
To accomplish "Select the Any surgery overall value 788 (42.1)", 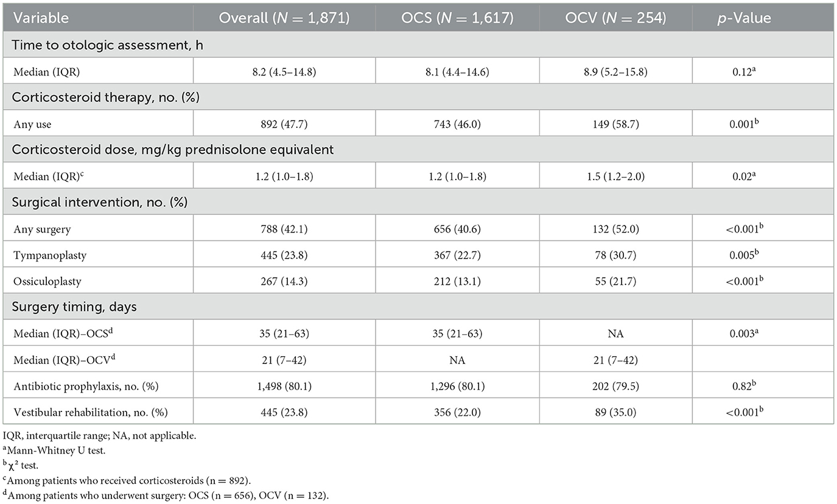I will 284,228.
